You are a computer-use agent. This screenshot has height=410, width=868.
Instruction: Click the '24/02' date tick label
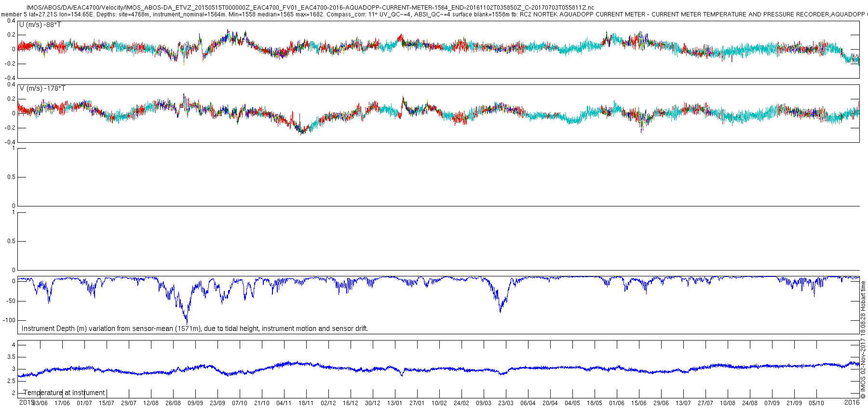point(461,403)
